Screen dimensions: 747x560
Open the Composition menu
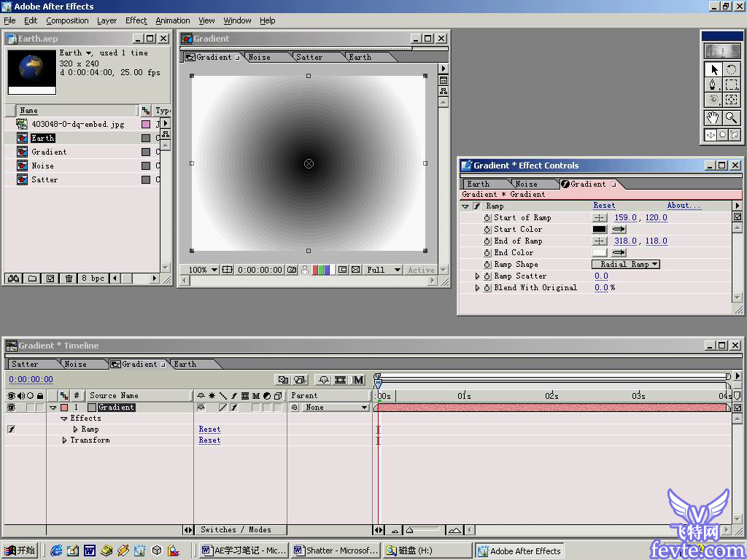[x=67, y=20]
